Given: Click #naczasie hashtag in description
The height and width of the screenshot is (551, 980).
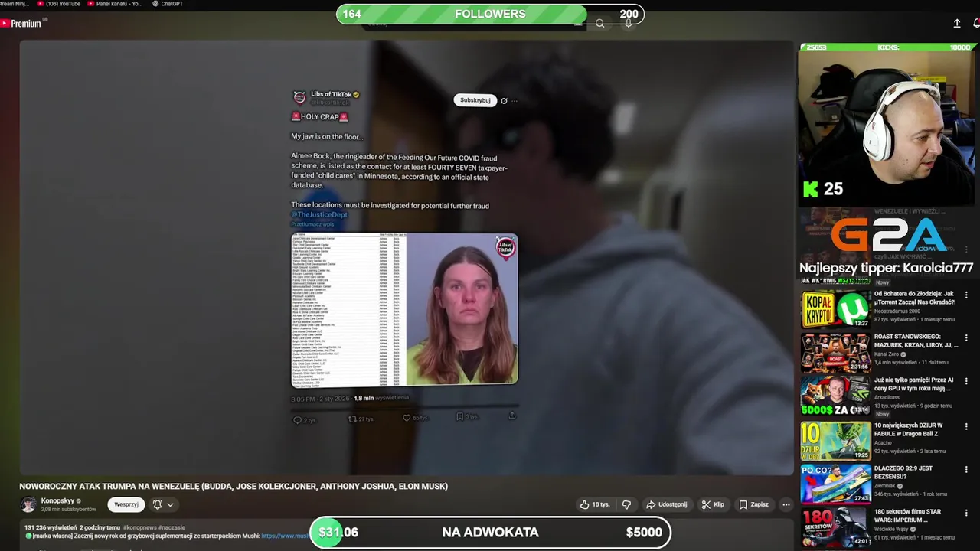Looking at the screenshot, I should tap(172, 527).
